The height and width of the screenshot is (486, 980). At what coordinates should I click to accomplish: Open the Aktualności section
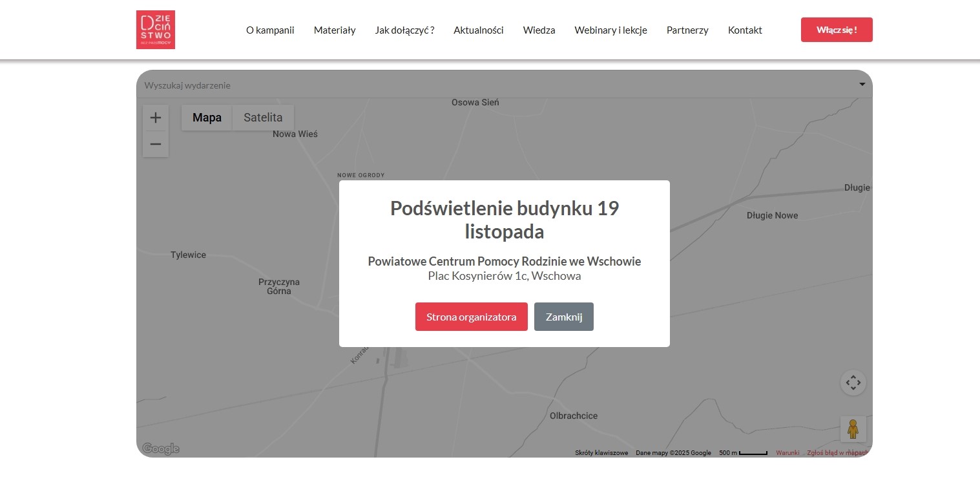coord(478,30)
